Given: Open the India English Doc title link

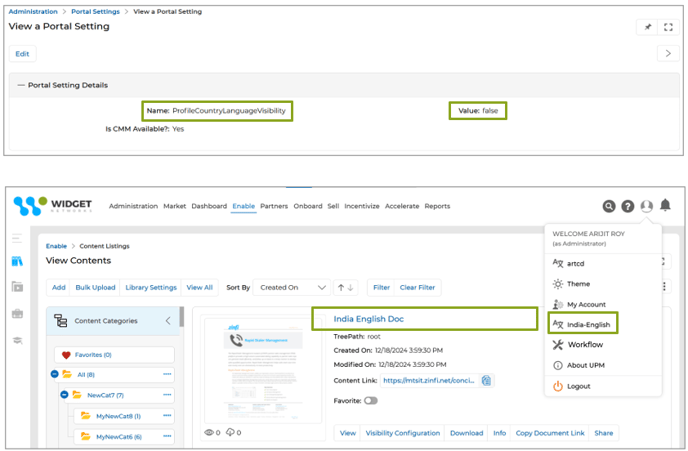Looking at the screenshot, I should [369, 319].
